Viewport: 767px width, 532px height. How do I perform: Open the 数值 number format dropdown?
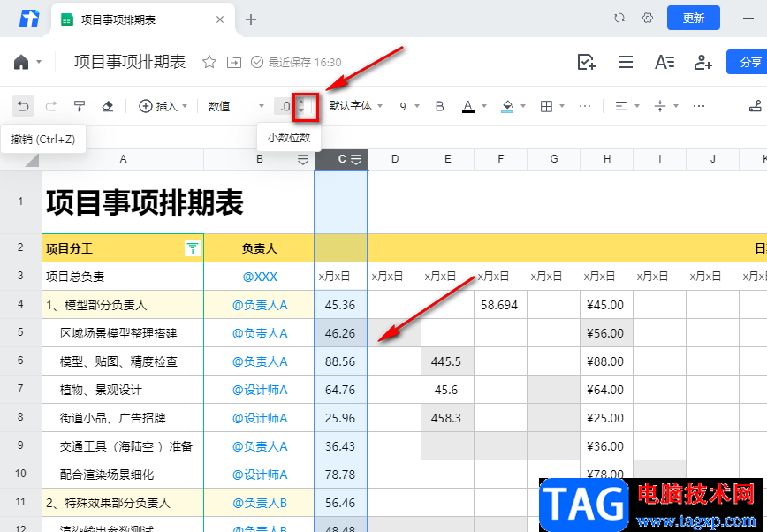(x=236, y=106)
